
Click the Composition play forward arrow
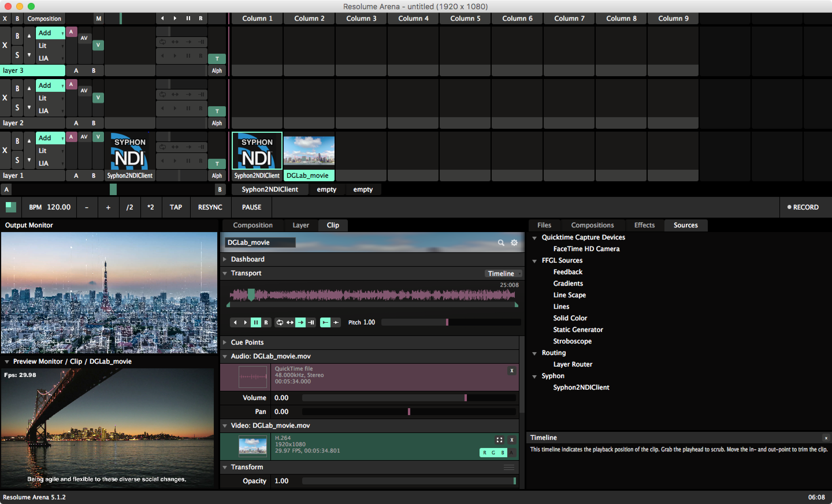pyautogui.click(x=175, y=18)
